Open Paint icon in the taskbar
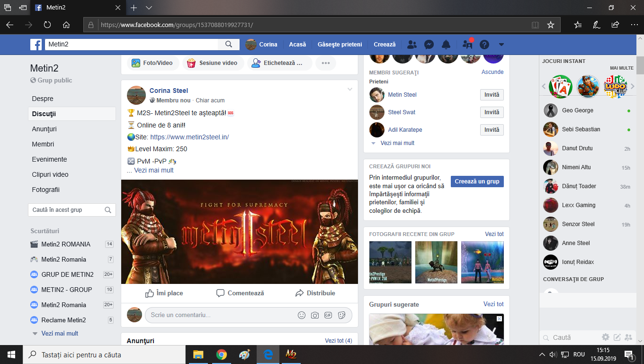This screenshot has width=644, height=364. point(244,355)
